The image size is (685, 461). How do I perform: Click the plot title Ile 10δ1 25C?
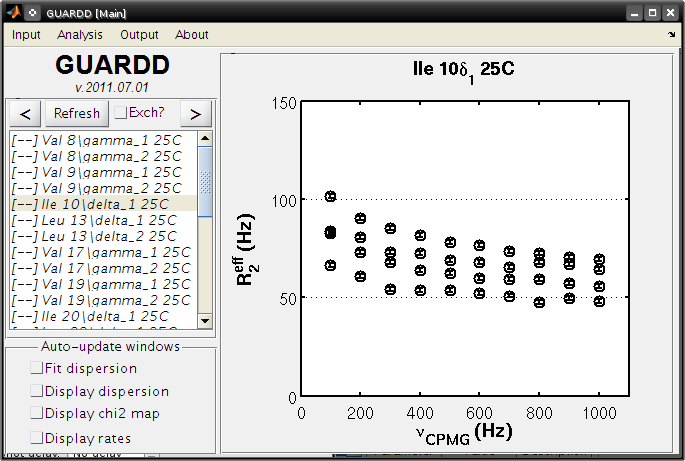click(x=464, y=72)
